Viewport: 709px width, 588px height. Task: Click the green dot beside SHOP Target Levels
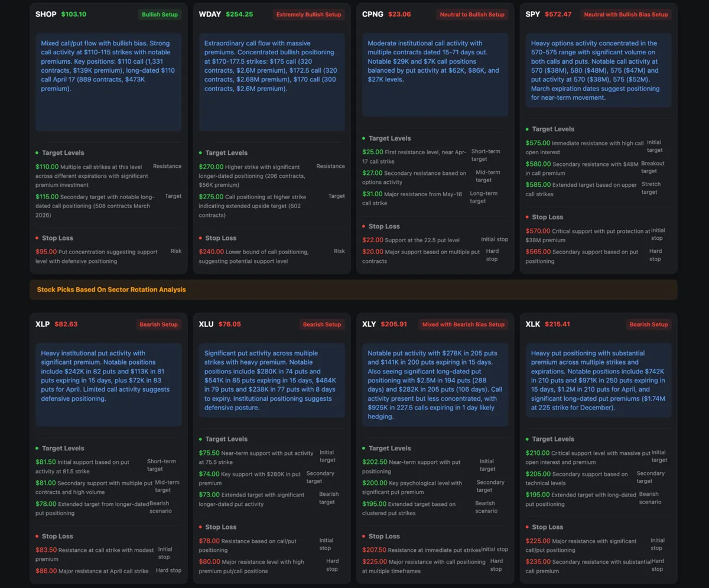(x=37, y=152)
